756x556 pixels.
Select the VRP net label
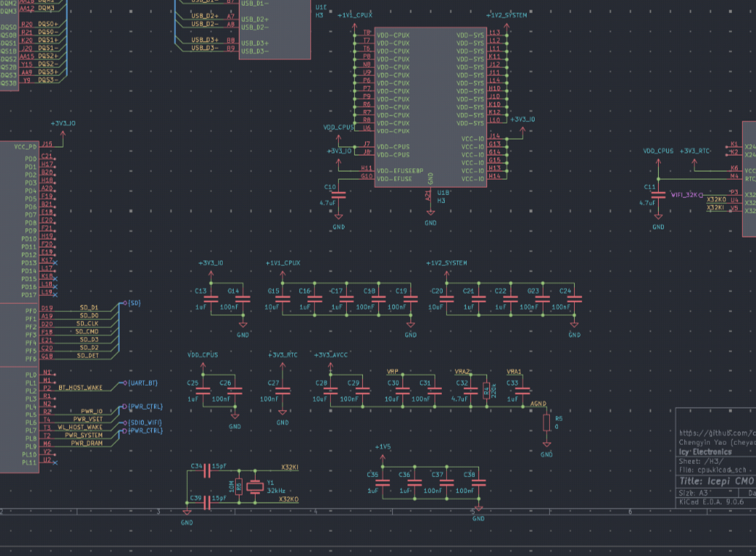coord(392,371)
